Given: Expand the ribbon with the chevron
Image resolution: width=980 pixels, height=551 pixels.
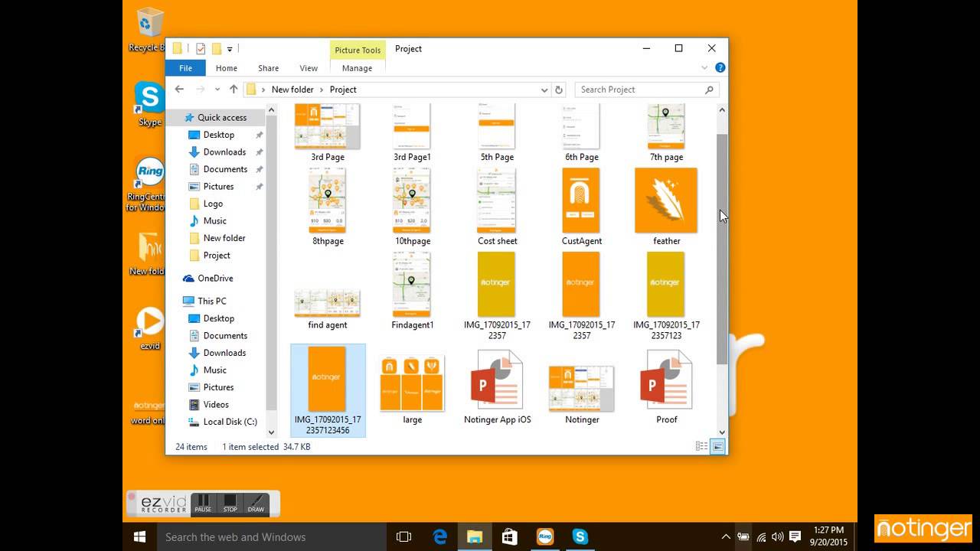Looking at the screenshot, I should coord(704,67).
